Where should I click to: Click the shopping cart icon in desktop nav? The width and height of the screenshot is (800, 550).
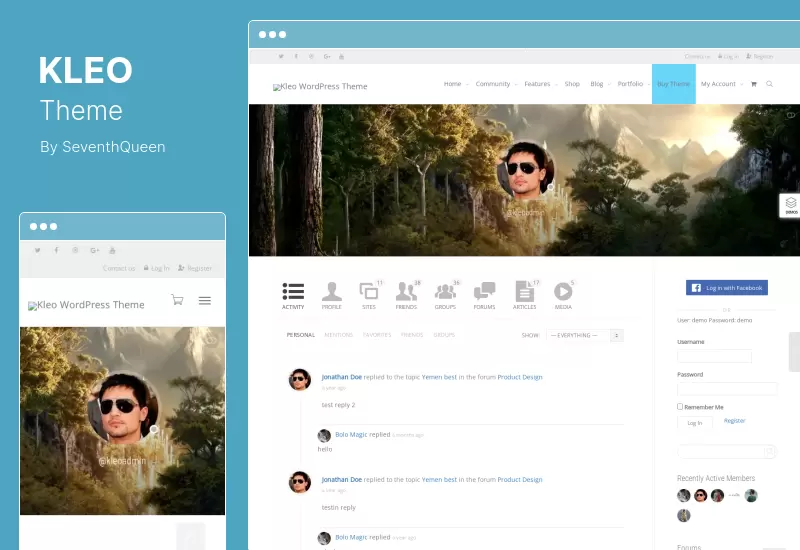coord(754,84)
